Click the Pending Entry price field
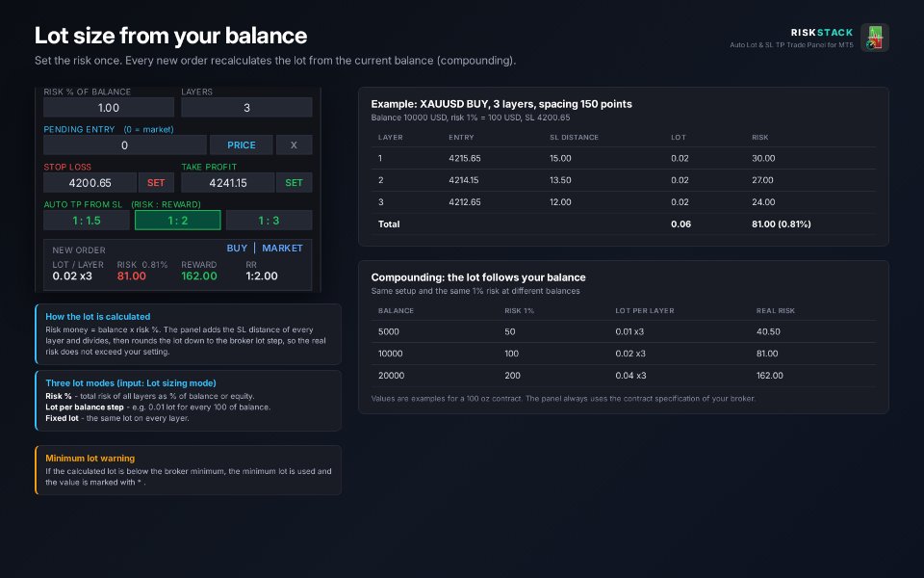Image resolution: width=924 pixels, height=578 pixels. point(125,145)
